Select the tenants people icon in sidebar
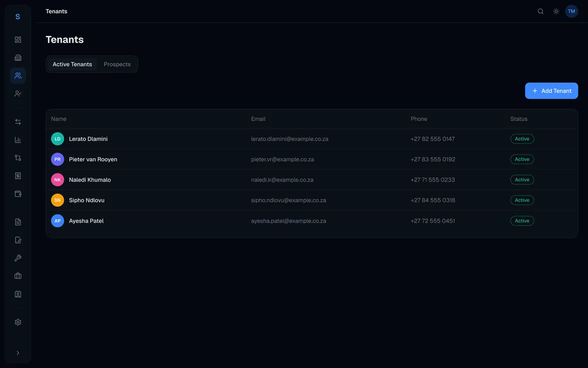Image resolution: width=588 pixels, height=368 pixels. point(17,76)
